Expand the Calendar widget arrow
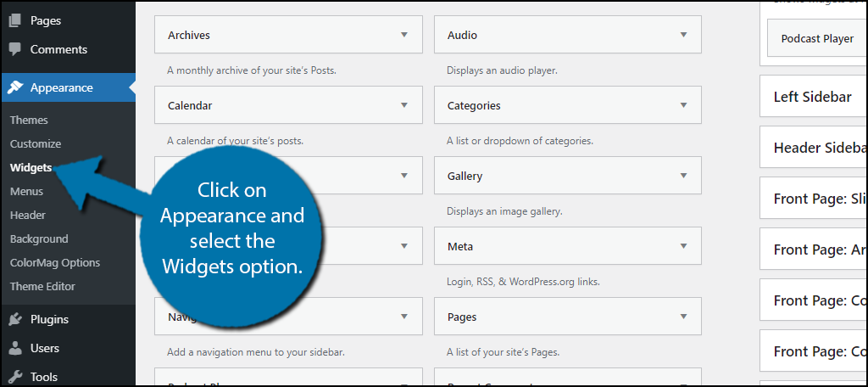 [404, 104]
